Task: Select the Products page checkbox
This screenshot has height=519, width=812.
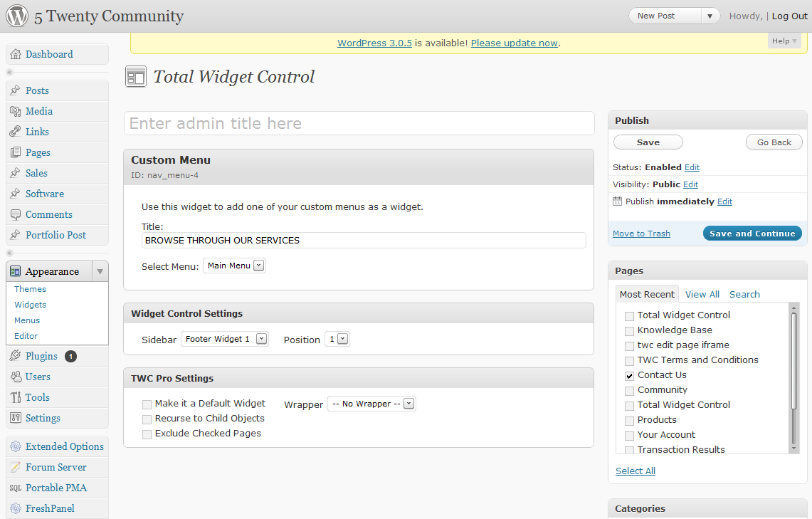Action: tap(629, 421)
